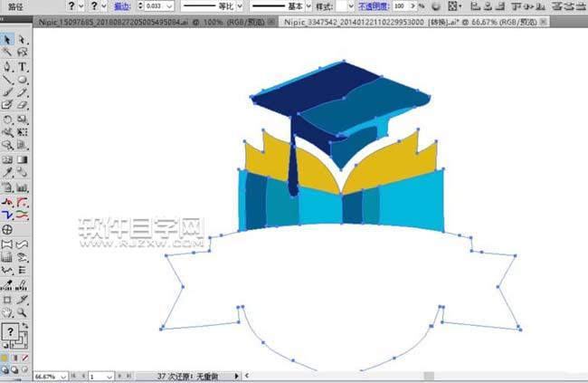Image resolution: width=588 pixels, height=383 pixels.
Task: Open the status bar display options arrow
Action: 236,376
